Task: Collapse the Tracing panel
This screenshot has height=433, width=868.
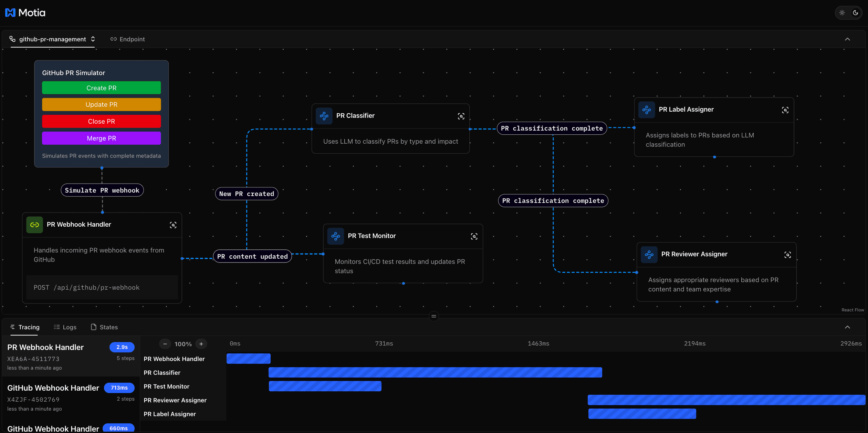Action: [x=848, y=327]
